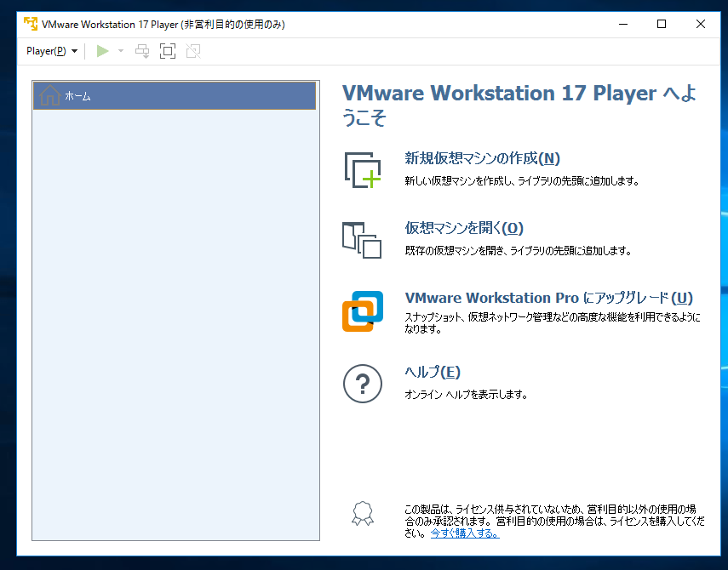Follow the 今すぐ購入する。 link

465,533
